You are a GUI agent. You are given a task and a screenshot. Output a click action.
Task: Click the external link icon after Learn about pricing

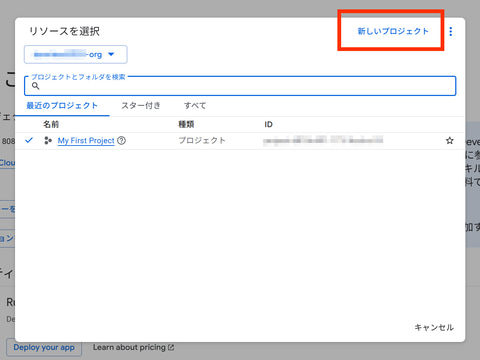(x=171, y=347)
